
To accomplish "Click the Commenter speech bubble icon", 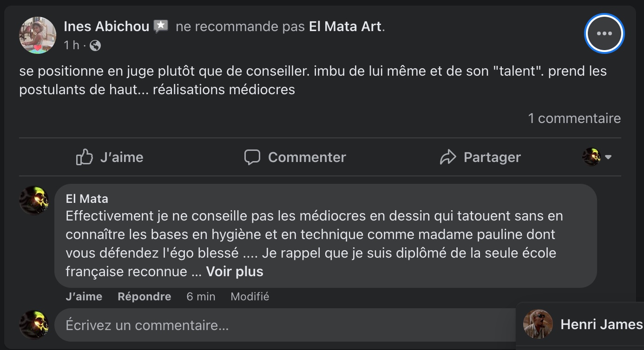I will (x=252, y=157).
